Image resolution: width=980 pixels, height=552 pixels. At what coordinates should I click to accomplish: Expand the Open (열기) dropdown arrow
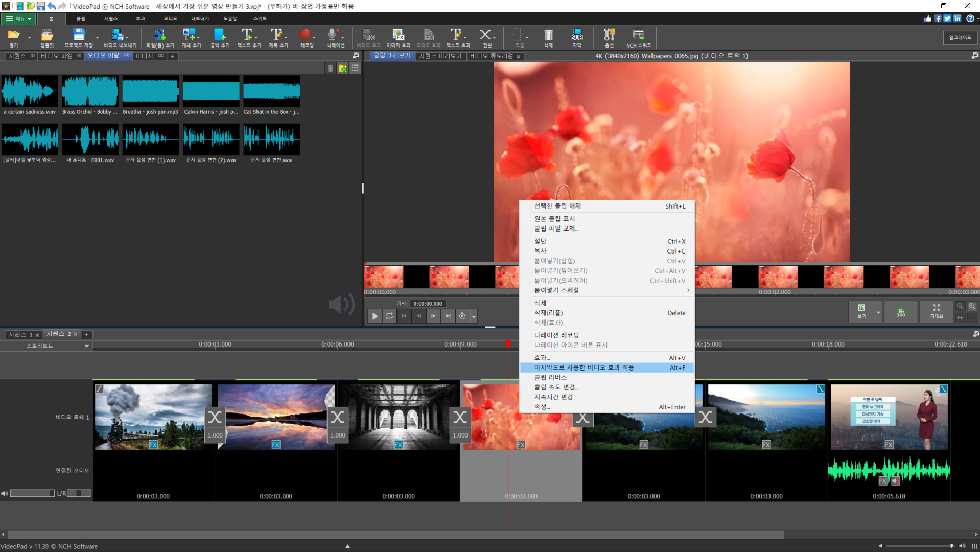point(30,37)
